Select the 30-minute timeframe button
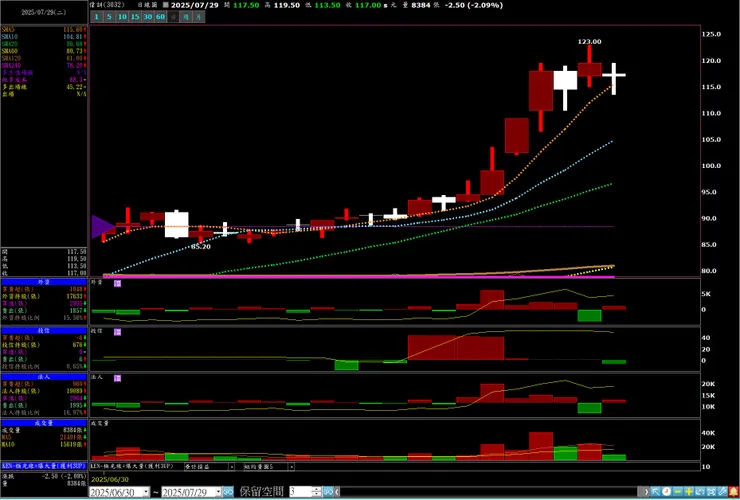Image resolution: width=740 pixels, height=500 pixels. click(x=148, y=17)
